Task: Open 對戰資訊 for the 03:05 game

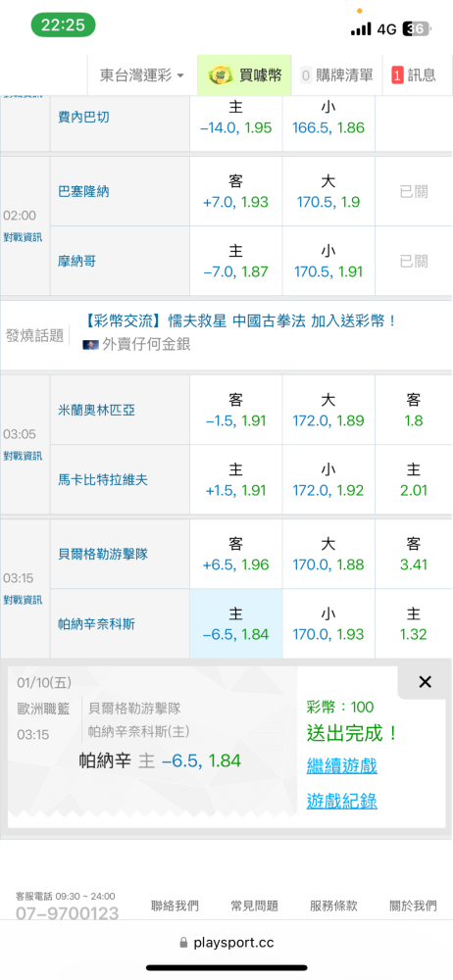Action: [x=24, y=455]
